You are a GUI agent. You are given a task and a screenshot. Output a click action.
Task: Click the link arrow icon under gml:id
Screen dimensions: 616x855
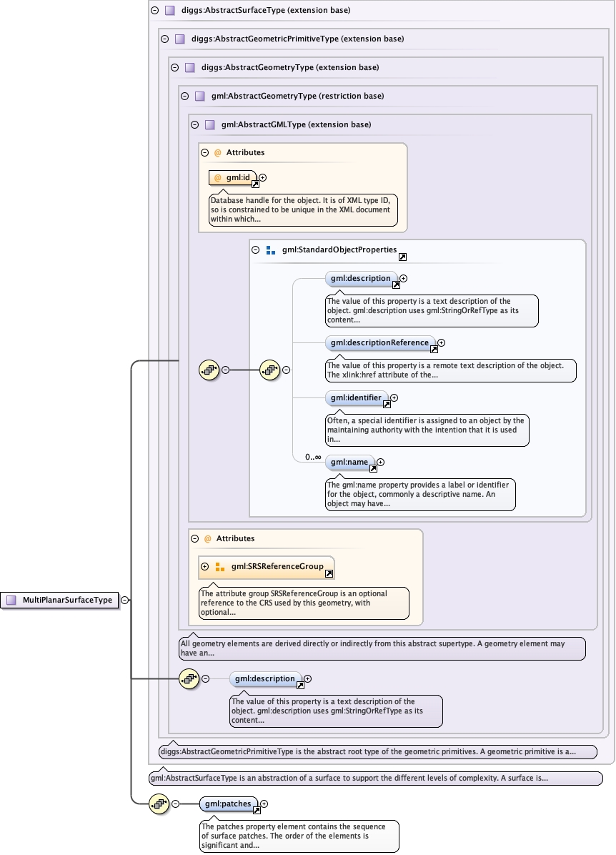255,184
